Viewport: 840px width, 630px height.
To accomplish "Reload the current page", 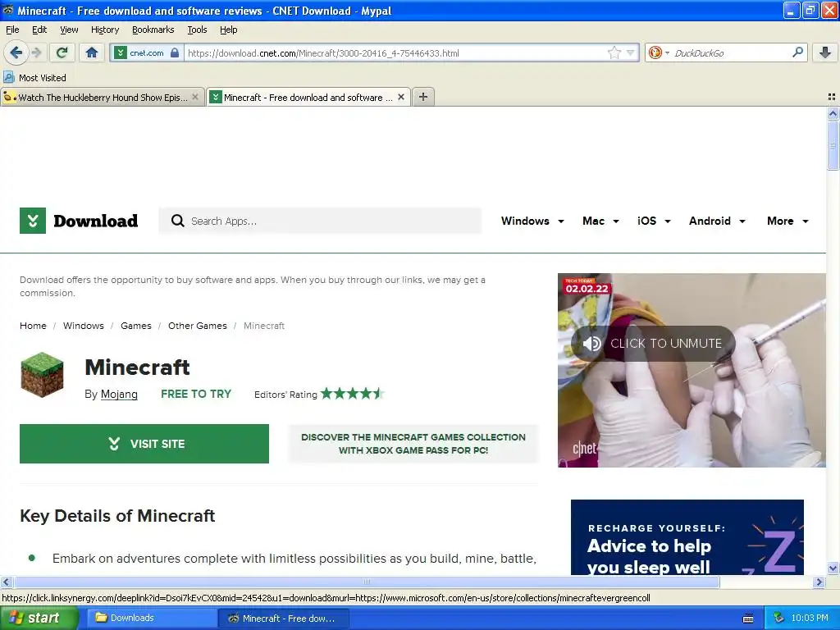I will click(62, 52).
